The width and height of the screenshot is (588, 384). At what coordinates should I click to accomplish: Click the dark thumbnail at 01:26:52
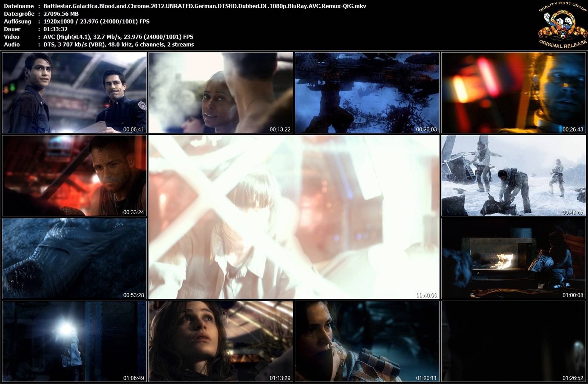tap(513, 341)
